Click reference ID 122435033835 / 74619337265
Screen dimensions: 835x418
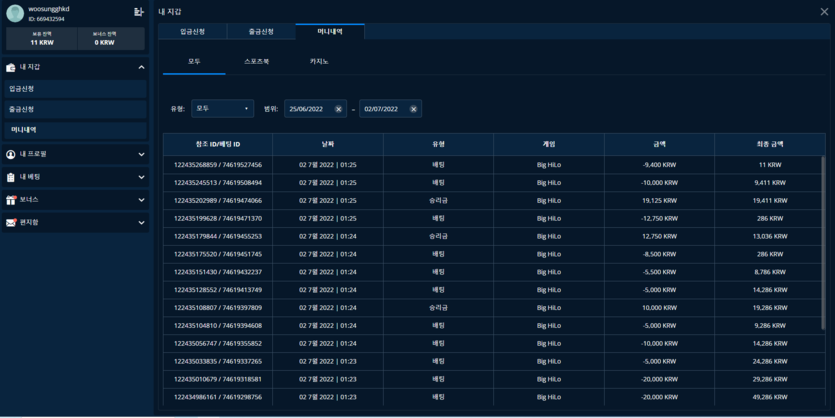[218, 362]
